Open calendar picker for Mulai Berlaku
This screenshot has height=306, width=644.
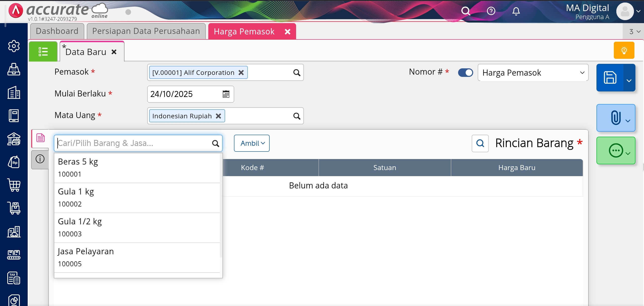226,94
